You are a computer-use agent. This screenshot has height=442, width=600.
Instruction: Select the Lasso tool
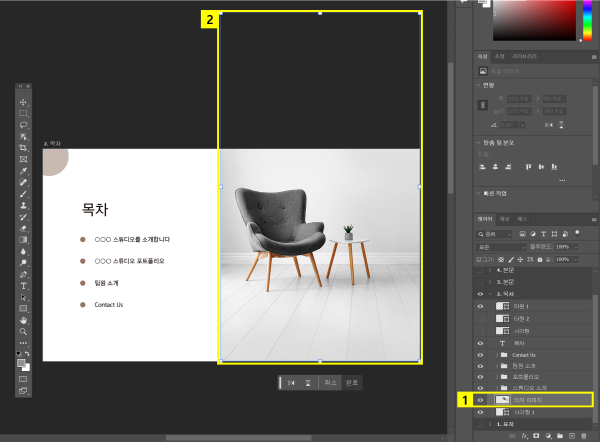click(x=23, y=125)
